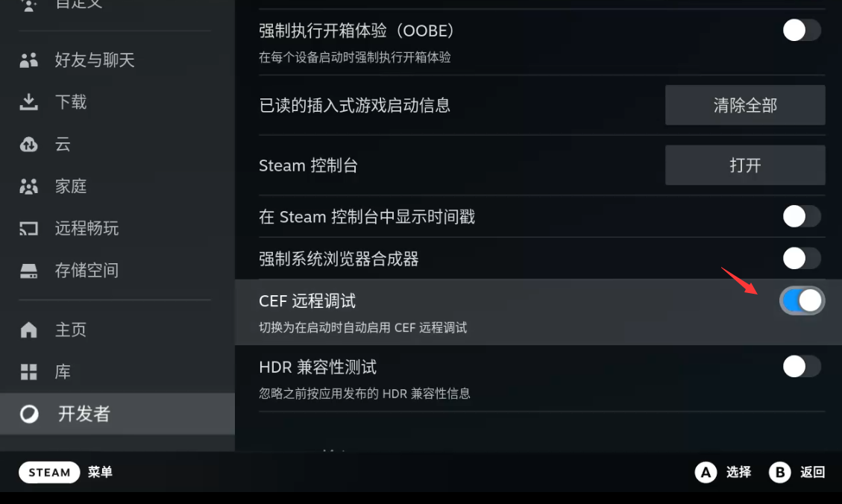
Task: Click the Library (库) grid icon
Action: tap(28, 371)
